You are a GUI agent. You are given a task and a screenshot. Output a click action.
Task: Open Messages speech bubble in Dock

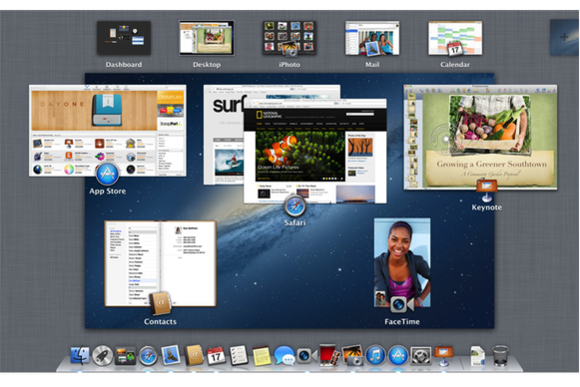284,356
